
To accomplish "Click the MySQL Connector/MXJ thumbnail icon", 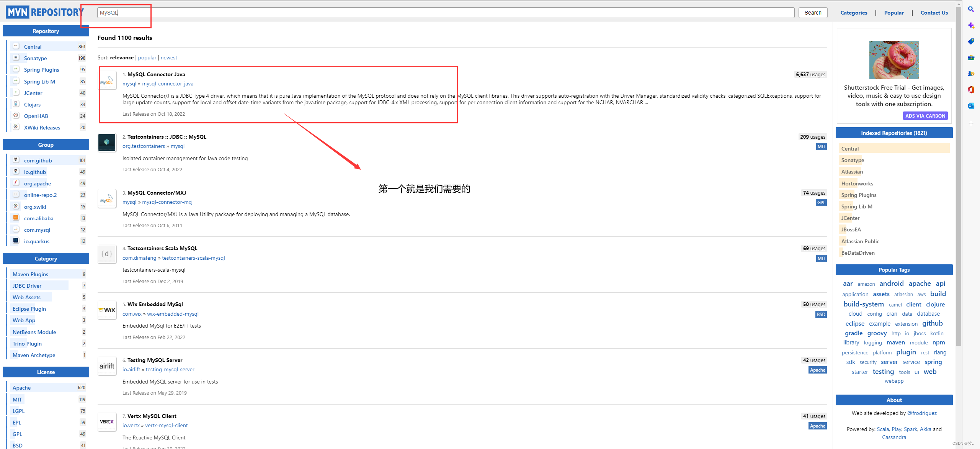I will pos(107,198).
